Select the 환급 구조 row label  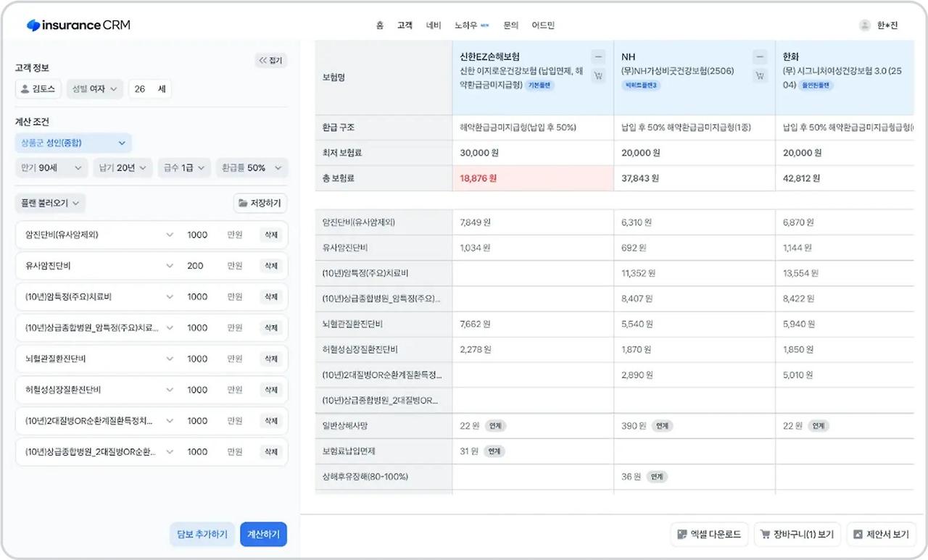point(384,128)
